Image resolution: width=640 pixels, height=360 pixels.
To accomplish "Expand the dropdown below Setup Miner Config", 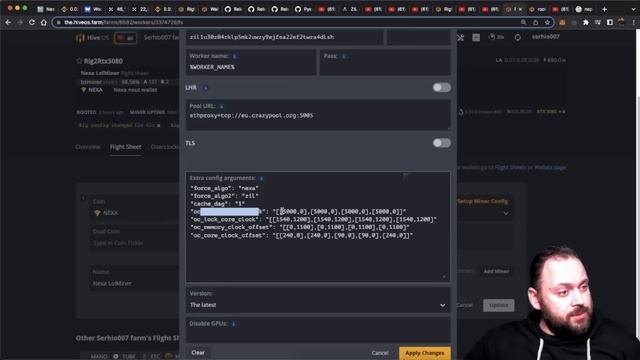I will point(506,213).
